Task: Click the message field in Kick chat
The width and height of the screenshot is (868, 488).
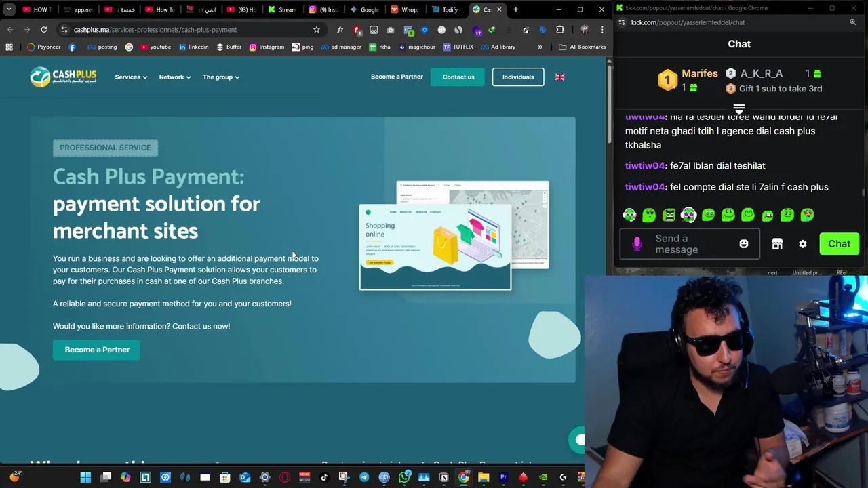Action: [x=690, y=244]
